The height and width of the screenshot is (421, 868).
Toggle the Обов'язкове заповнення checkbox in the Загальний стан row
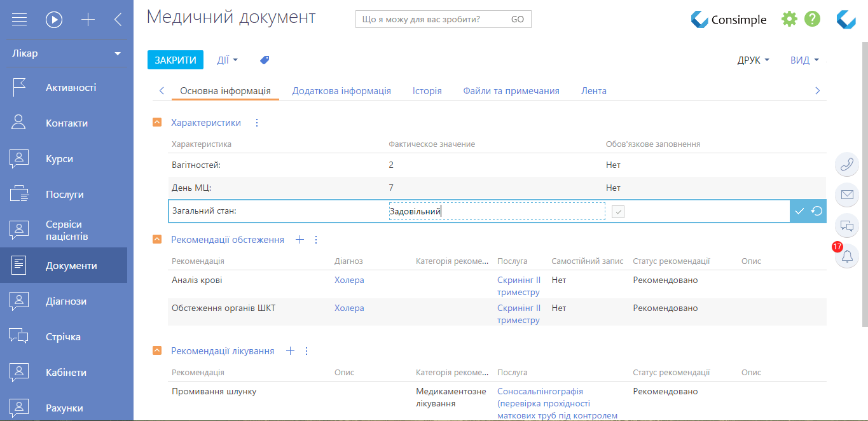pos(618,212)
